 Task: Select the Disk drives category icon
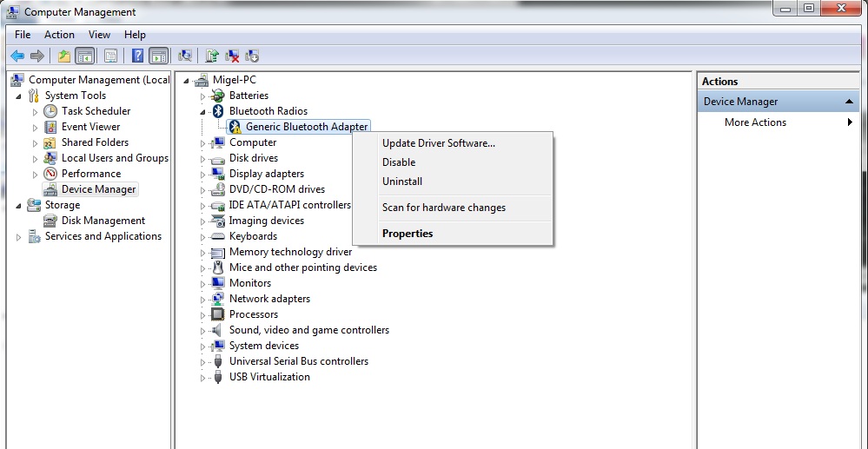218,158
